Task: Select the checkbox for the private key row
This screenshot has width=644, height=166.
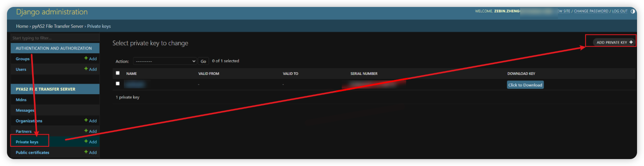Action: tap(118, 83)
